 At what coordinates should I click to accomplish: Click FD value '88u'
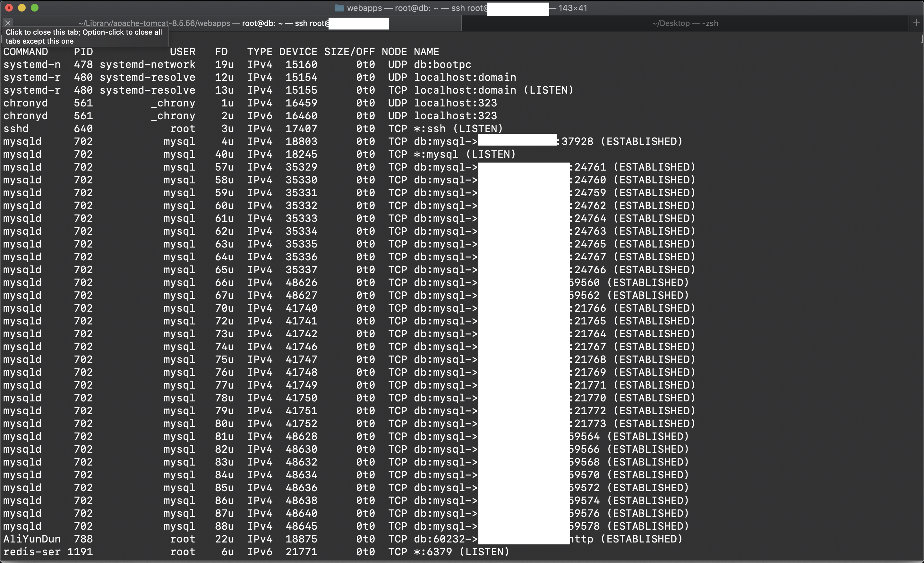(224, 526)
